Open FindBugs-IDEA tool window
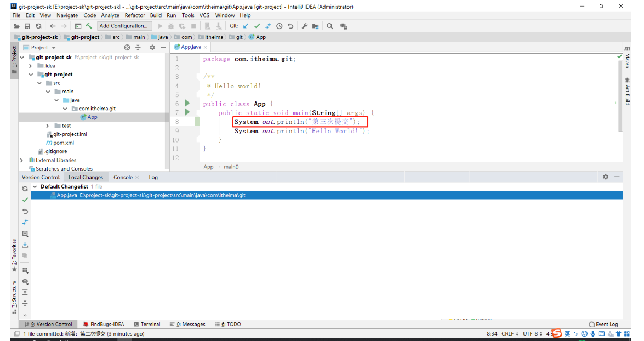Image resolution: width=644 pixels, height=341 pixels. point(104,324)
